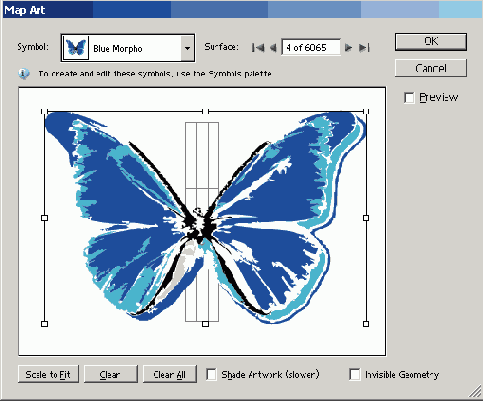The height and width of the screenshot is (401, 483).
Task: Click the Clear button
Action: 111,374
